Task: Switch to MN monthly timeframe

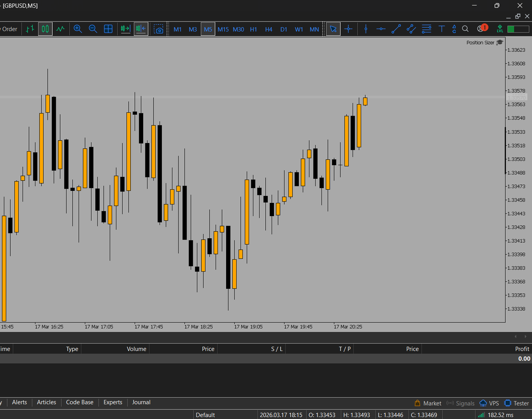Action: (x=314, y=29)
